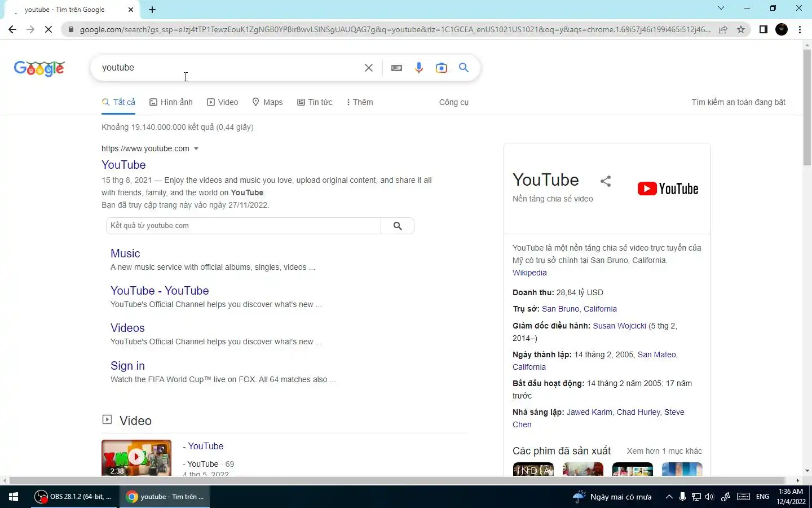Open 'Công cụ' search tools

454,102
